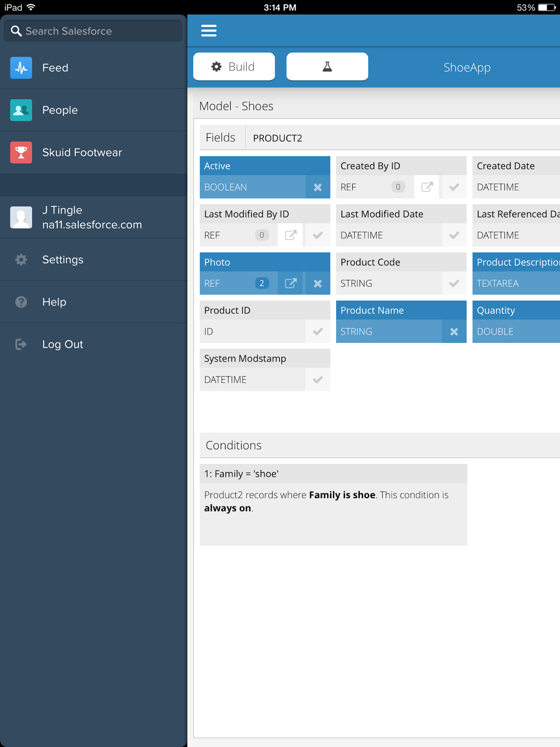The width and height of the screenshot is (560, 747).
Task: Click the flask test button
Action: 327,66
